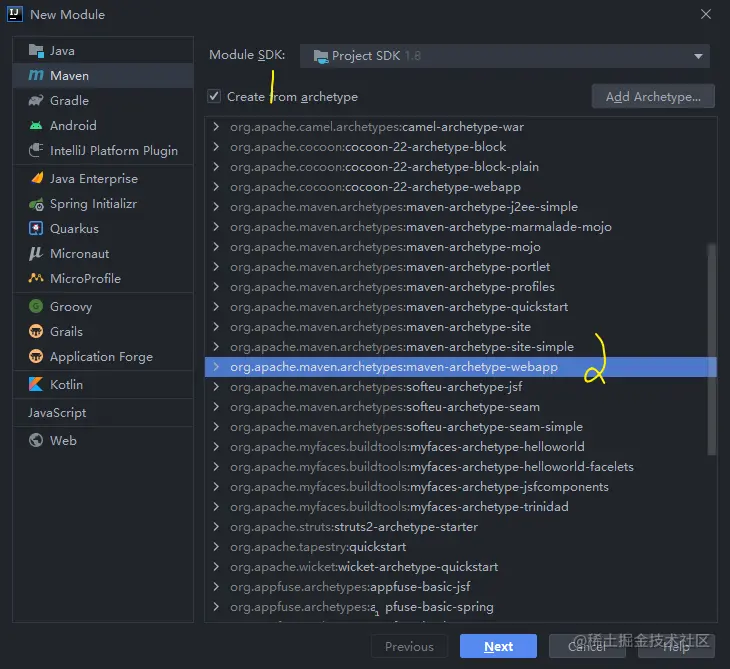730x669 pixels.
Task: Click the Gradle elephant icon
Action: 36,101
